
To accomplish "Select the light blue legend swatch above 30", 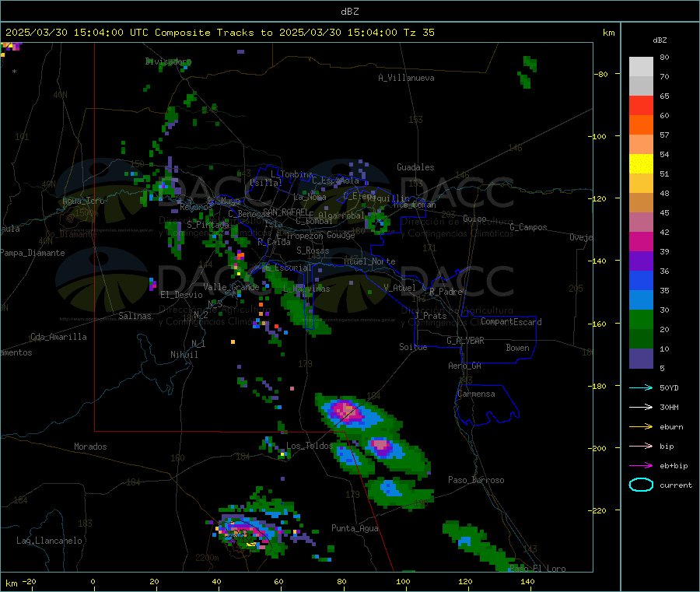I will pyautogui.click(x=641, y=300).
